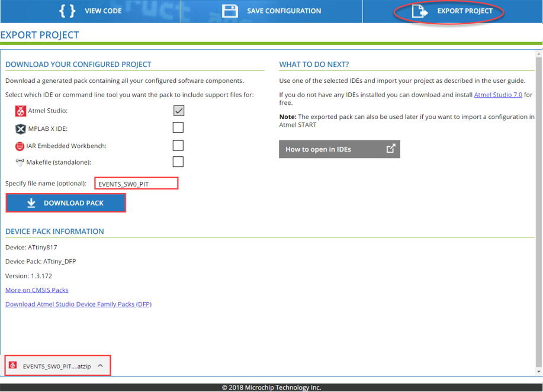Click the IAR Embedded Workbench red icon
543x392 pixels.
(20, 146)
